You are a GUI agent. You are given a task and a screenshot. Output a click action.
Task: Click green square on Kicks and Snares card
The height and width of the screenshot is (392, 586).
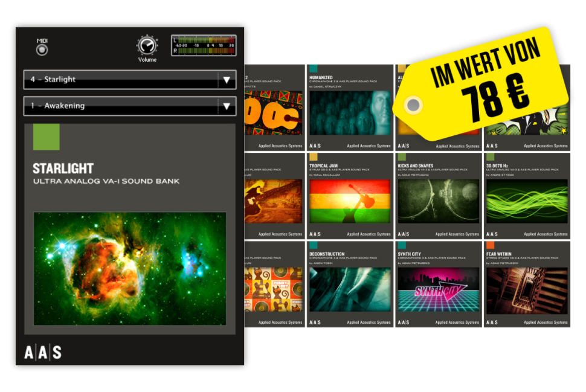(402, 156)
